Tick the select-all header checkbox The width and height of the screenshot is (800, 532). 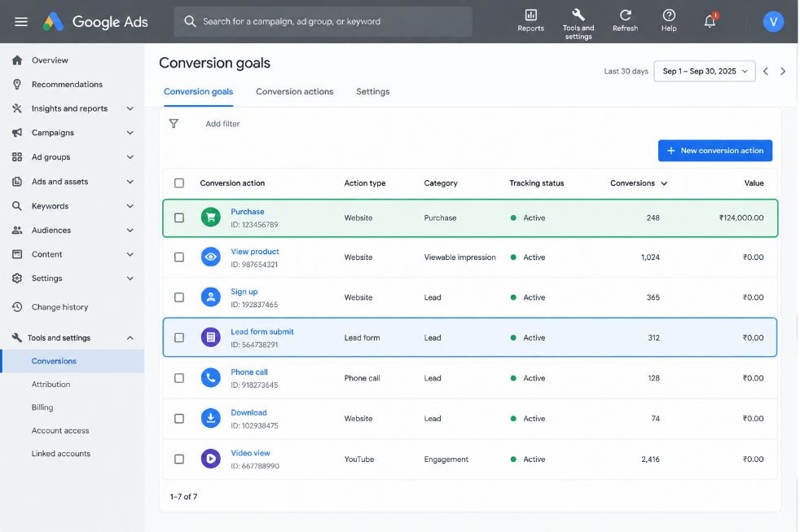[179, 183]
